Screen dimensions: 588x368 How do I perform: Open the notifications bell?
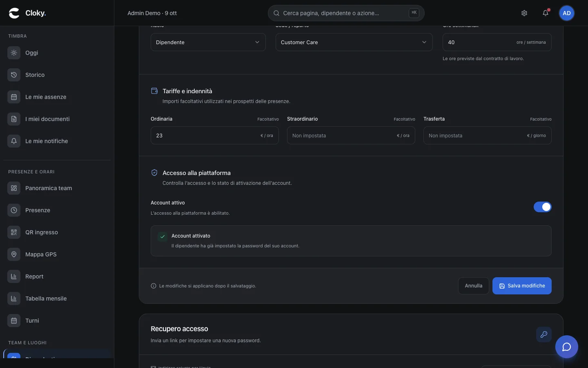(546, 13)
